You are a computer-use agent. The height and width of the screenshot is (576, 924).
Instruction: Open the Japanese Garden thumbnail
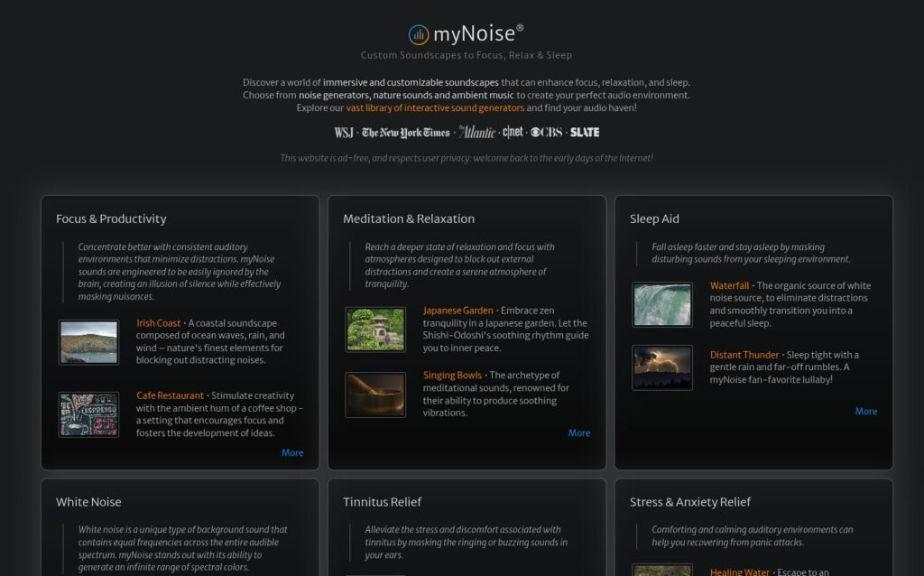click(x=375, y=330)
